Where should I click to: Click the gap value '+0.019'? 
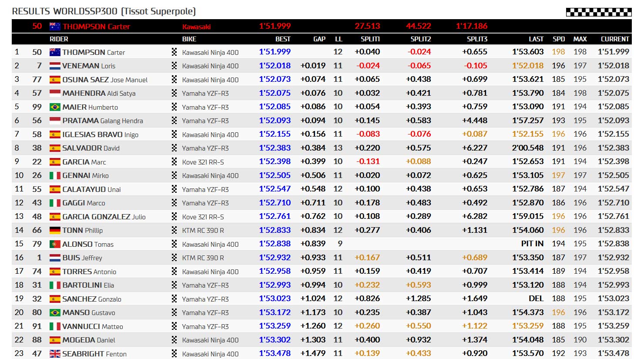tap(313, 66)
